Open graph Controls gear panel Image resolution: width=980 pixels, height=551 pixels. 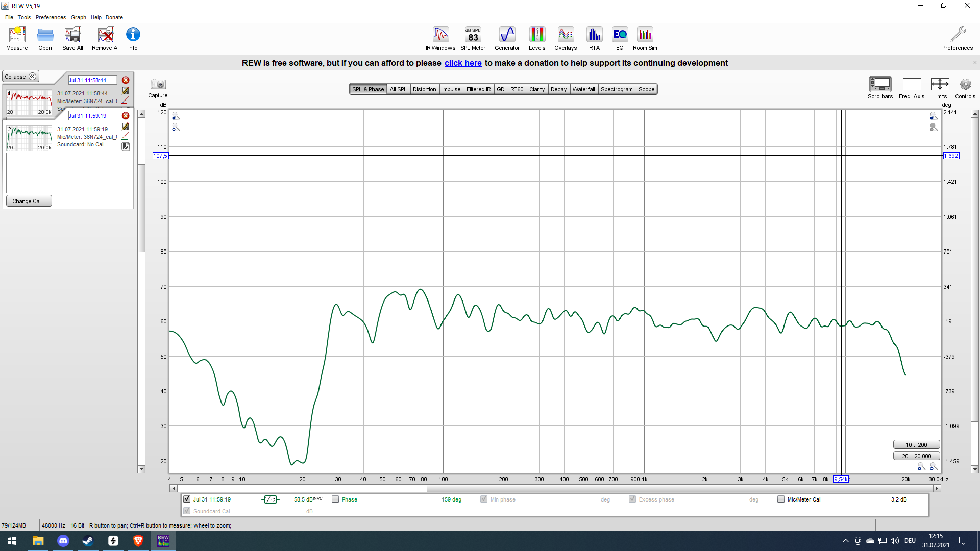(x=965, y=87)
